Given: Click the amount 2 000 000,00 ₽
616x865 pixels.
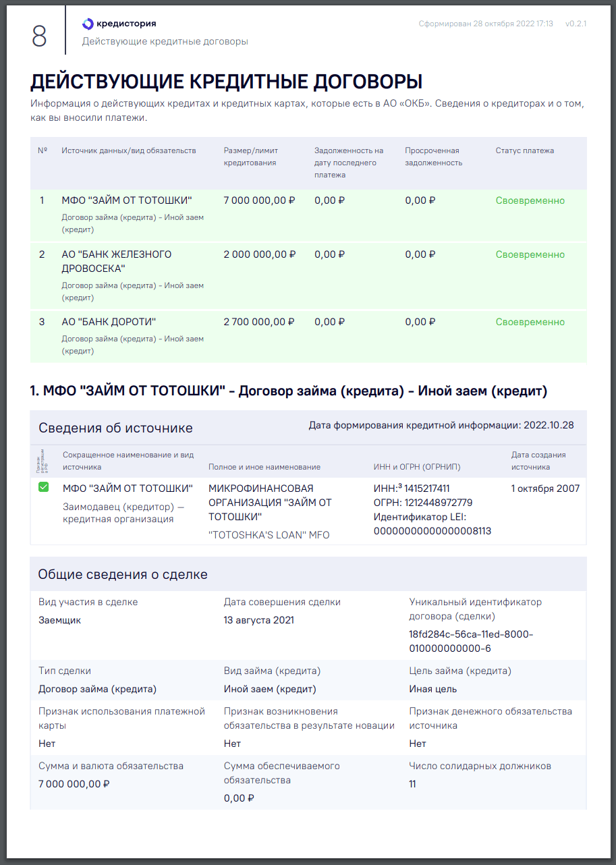Looking at the screenshot, I should (x=260, y=254).
